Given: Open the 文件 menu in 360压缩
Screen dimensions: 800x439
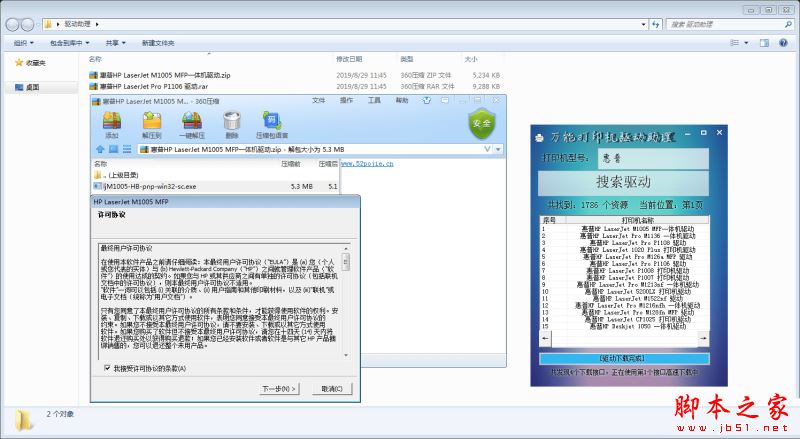Looking at the screenshot, I should pos(319,100).
